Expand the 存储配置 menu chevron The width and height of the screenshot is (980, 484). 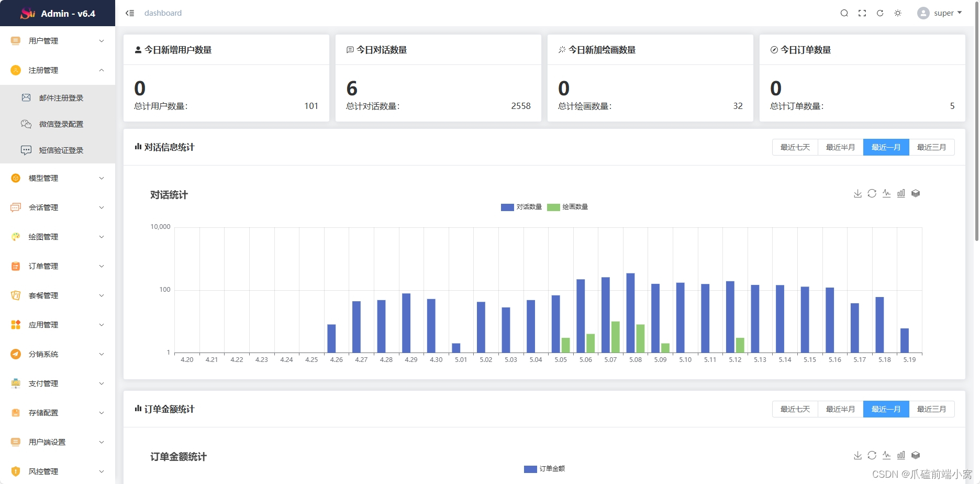pyautogui.click(x=102, y=413)
